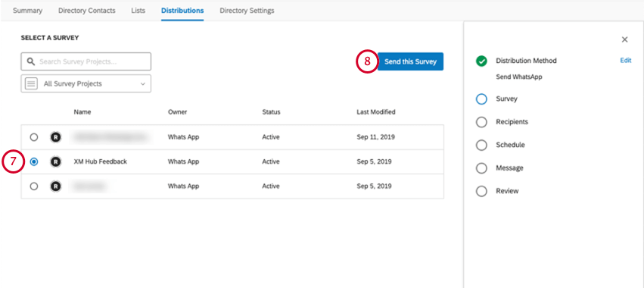Image resolution: width=644 pixels, height=288 pixels.
Task: Click the list icon beside All Survey Projects
Action: click(x=31, y=83)
